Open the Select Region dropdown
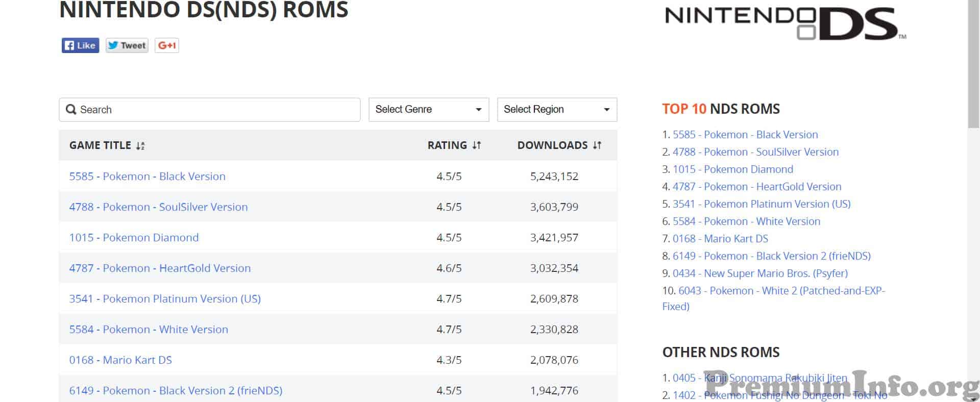980x402 pixels. tap(557, 110)
